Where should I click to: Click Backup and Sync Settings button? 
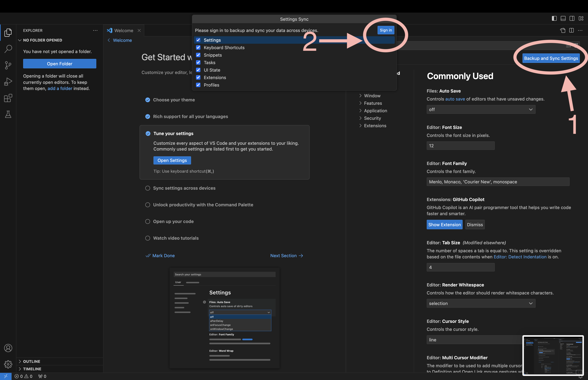(x=551, y=58)
